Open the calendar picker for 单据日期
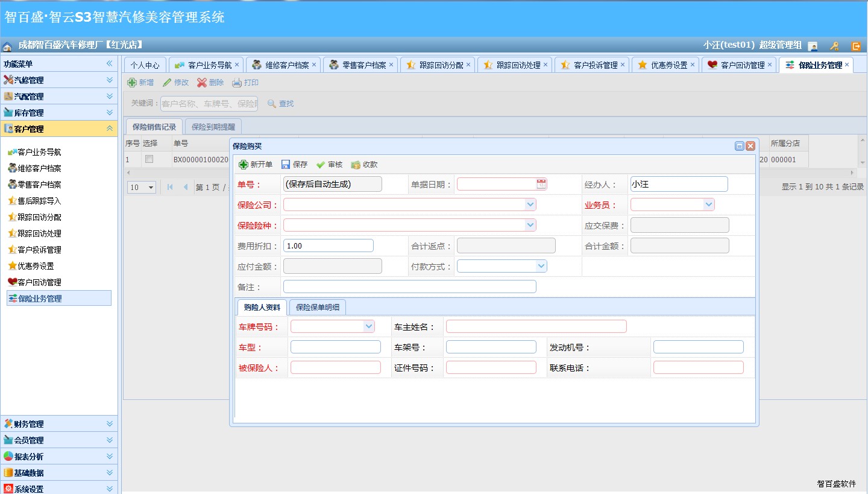The width and height of the screenshot is (868, 494). point(541,184)
